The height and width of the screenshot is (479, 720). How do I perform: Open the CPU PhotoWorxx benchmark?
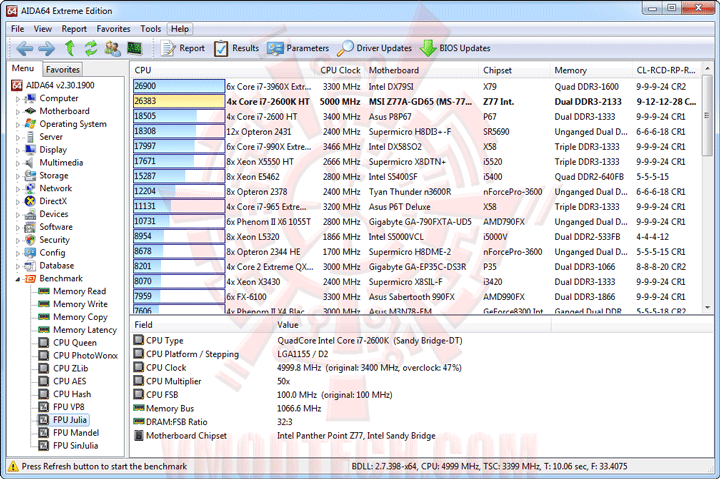(x=78, y=355)
